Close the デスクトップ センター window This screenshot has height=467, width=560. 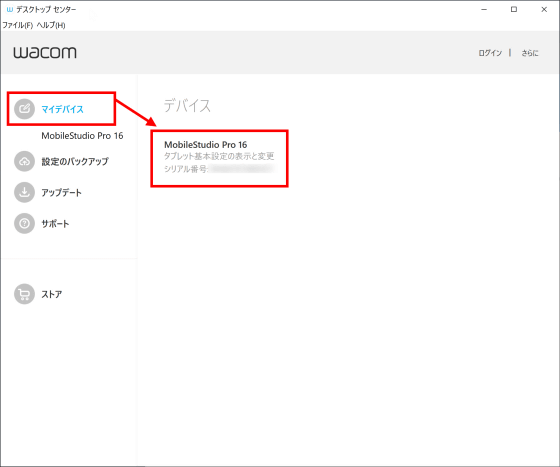pos(544,10)
